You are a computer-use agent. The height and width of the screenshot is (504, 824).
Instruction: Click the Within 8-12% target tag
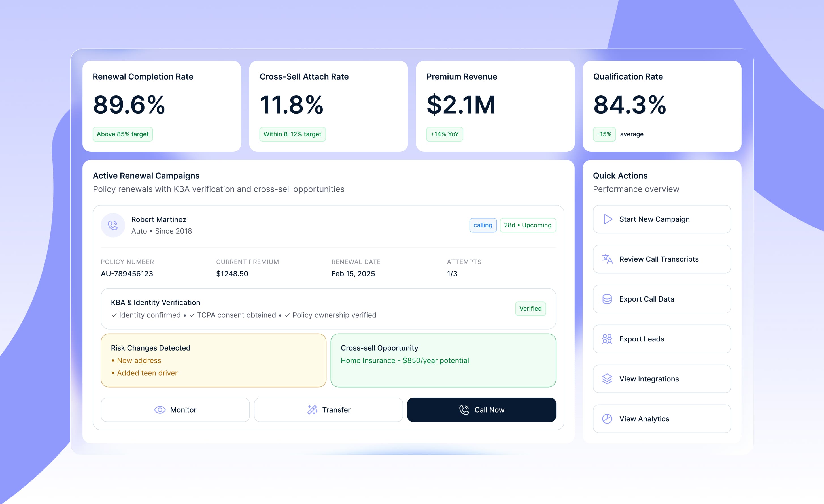tap(292, 134)
